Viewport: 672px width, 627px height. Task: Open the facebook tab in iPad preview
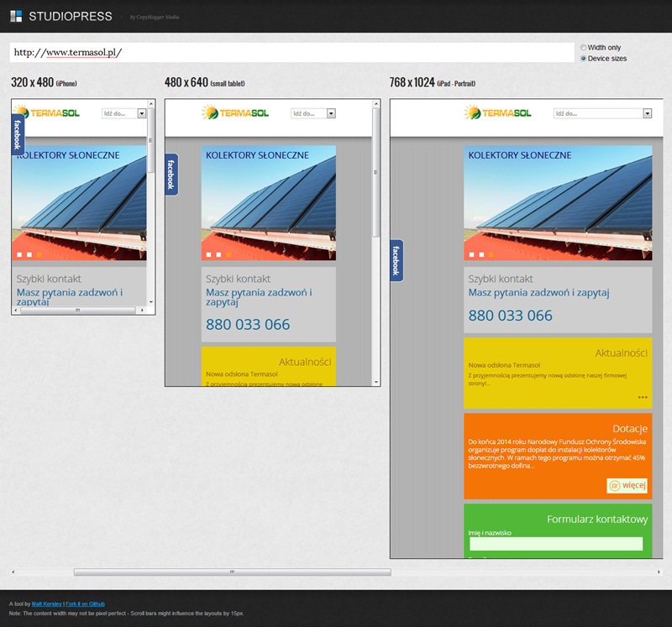coord(396,260)
